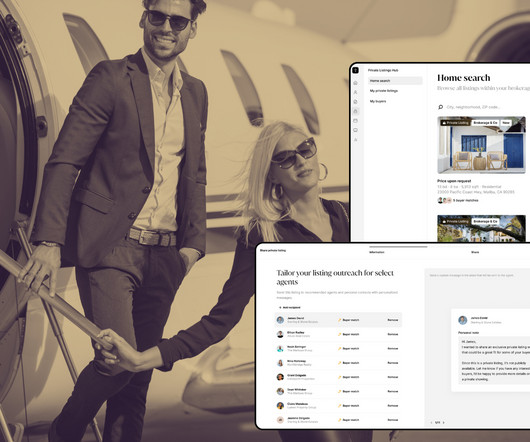
Task: Select Home search in the Private Listings Hub menu
Action: [395, 81]
